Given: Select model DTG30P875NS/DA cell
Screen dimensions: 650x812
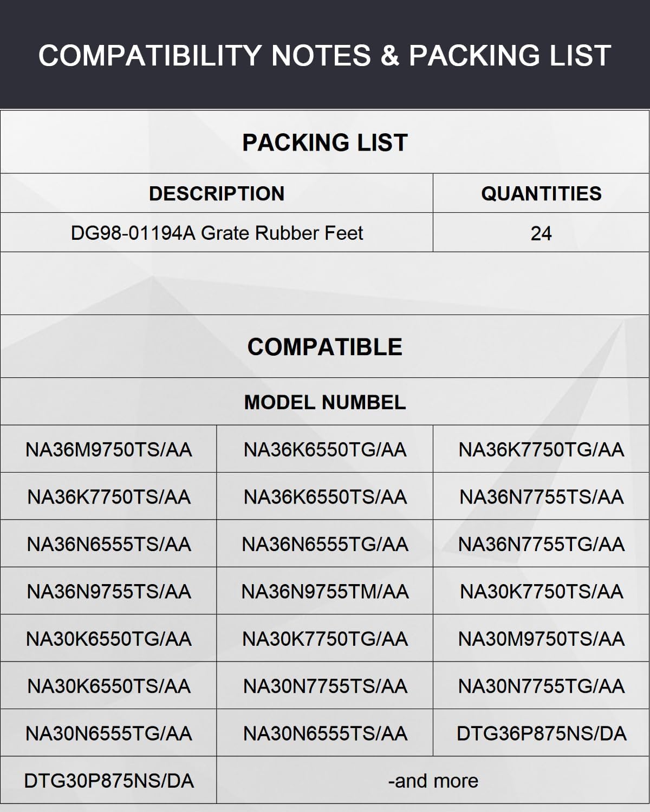Looking at the screenshot, I should tap(108, 781).
